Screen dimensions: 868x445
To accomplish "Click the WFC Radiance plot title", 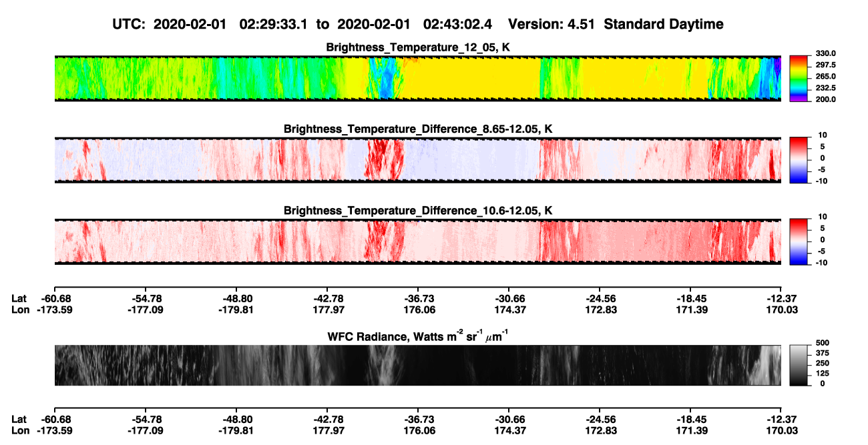I will 418,337.
